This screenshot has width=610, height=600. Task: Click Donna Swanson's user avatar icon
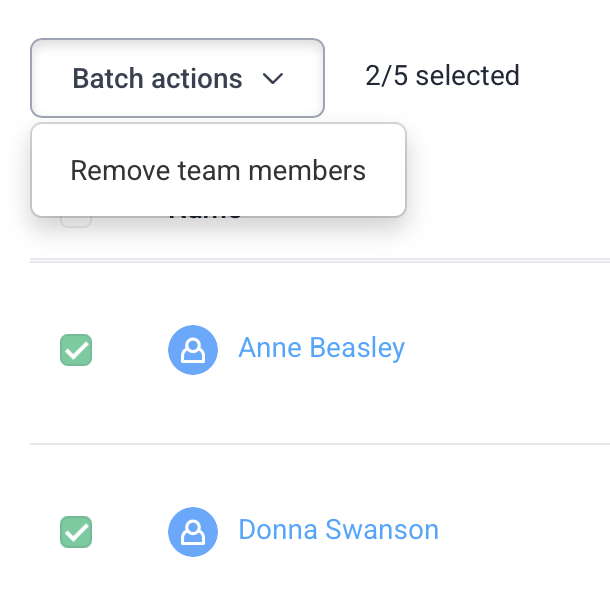[x=193, y=531]
